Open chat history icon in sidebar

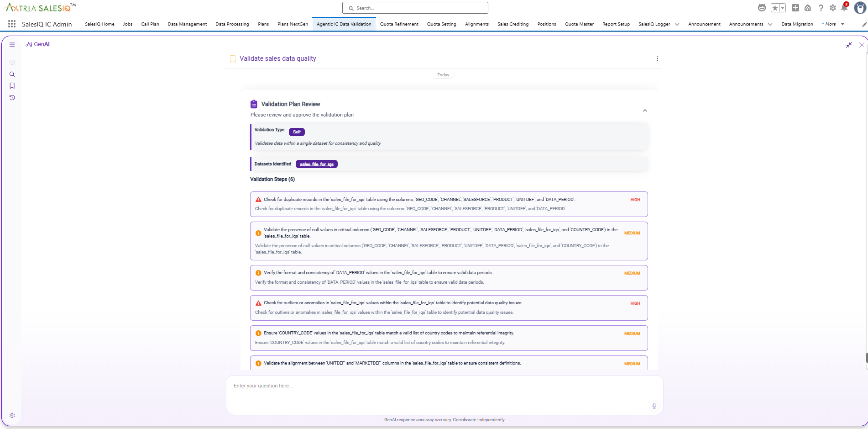pyautogui.click(x=12, y=98)
